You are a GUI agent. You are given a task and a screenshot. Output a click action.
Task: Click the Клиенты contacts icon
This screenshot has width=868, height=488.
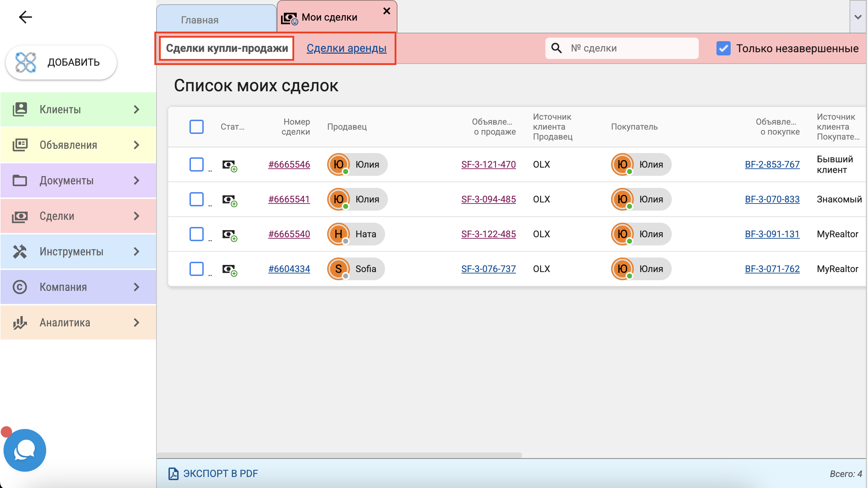[x=20, y=109]
